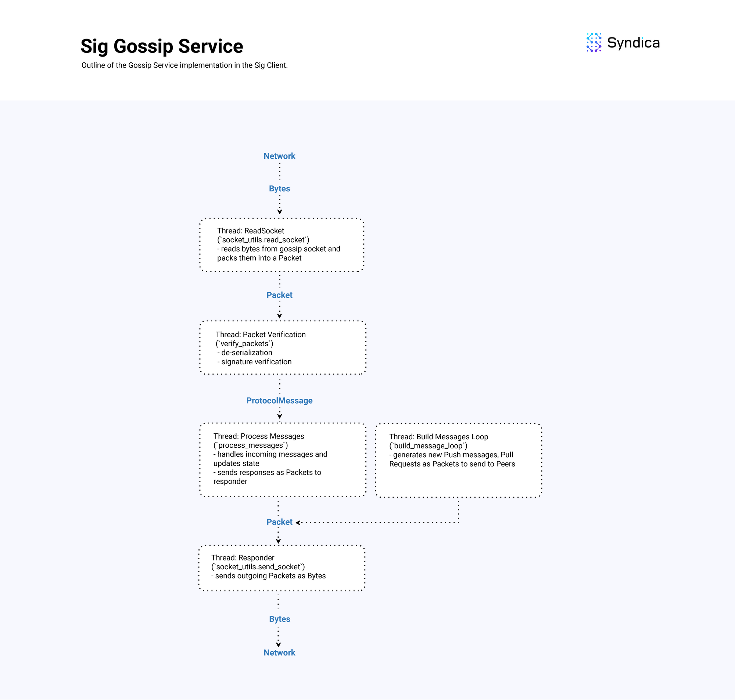Click the Syndica brand name text

click(633, 43)
